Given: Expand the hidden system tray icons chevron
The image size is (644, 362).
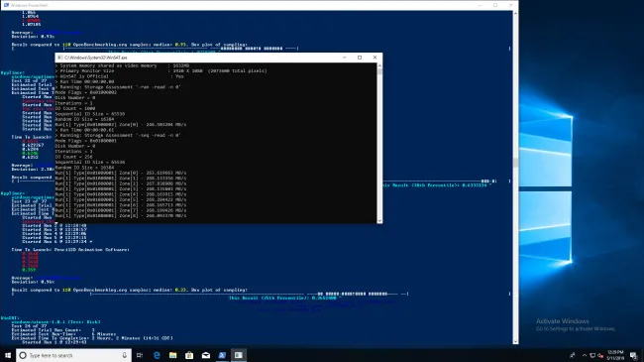Looking at the screenshot, I should coord(584,355).
